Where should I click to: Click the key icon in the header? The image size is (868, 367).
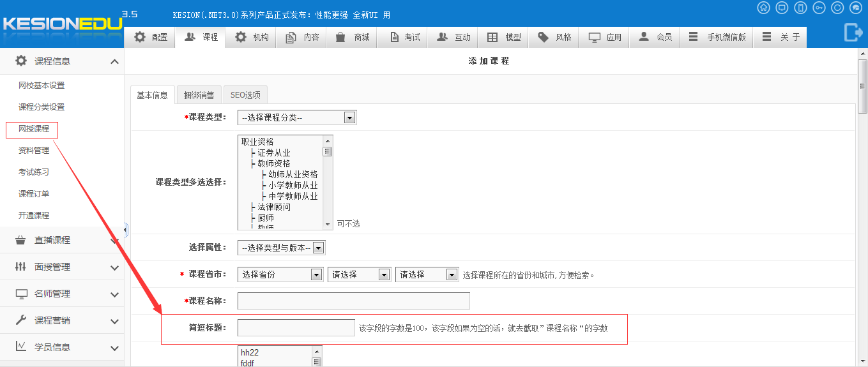[819, 8]
